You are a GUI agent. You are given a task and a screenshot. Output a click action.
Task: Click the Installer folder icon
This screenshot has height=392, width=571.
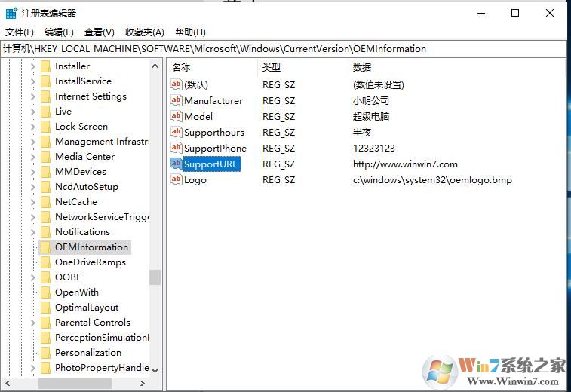point(46,66)
